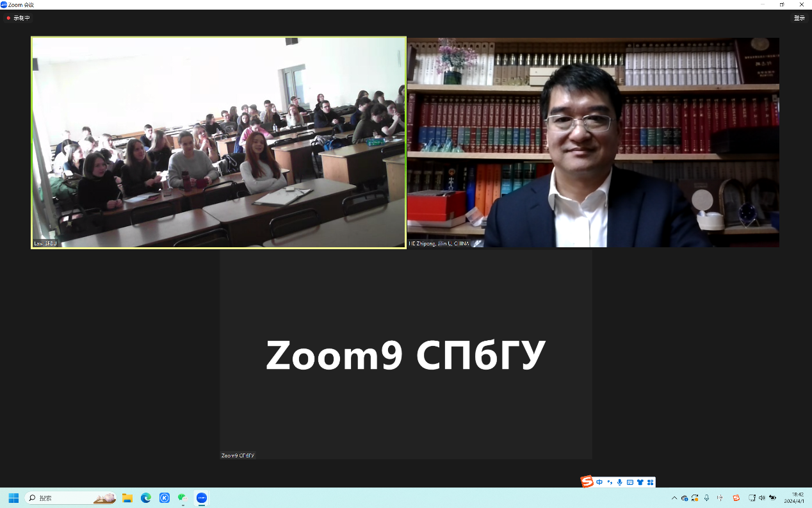Toggle punctuation mode on Sogou bar
The width and height of the screenshot is (812, 508).
610,482
